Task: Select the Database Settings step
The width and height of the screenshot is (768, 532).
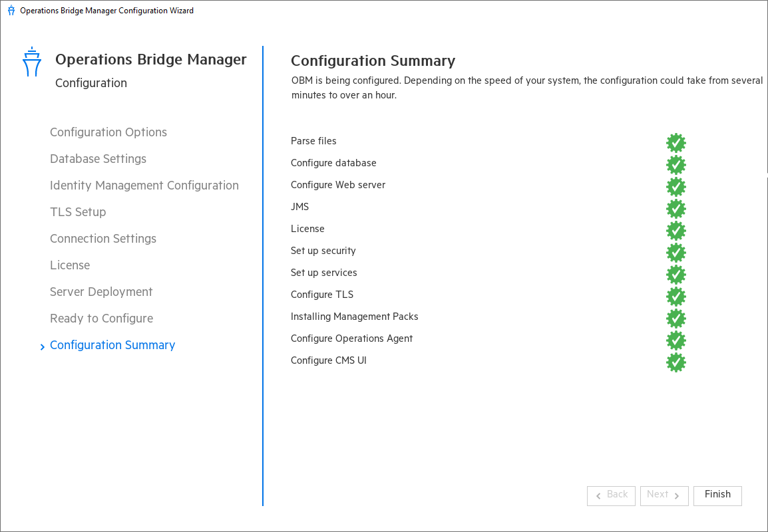Action: coord(98,159)
